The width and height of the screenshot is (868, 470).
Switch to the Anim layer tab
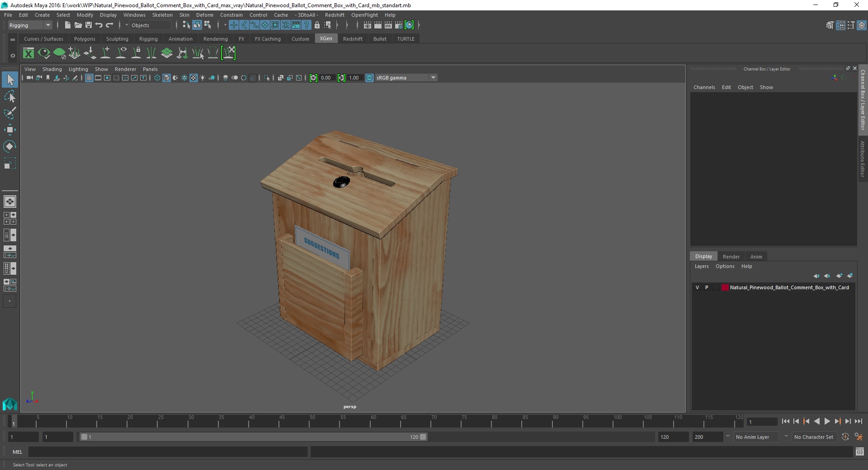[756, 257]
